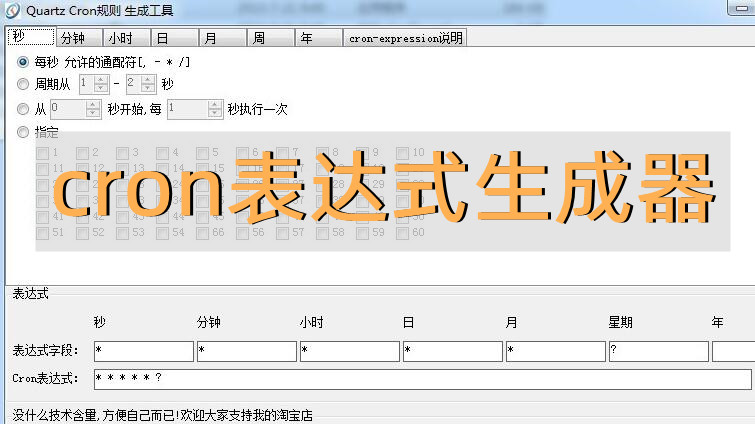
Task: Select the 周期从 radio option
Action: pyautogui.click(x=23, y=84)
